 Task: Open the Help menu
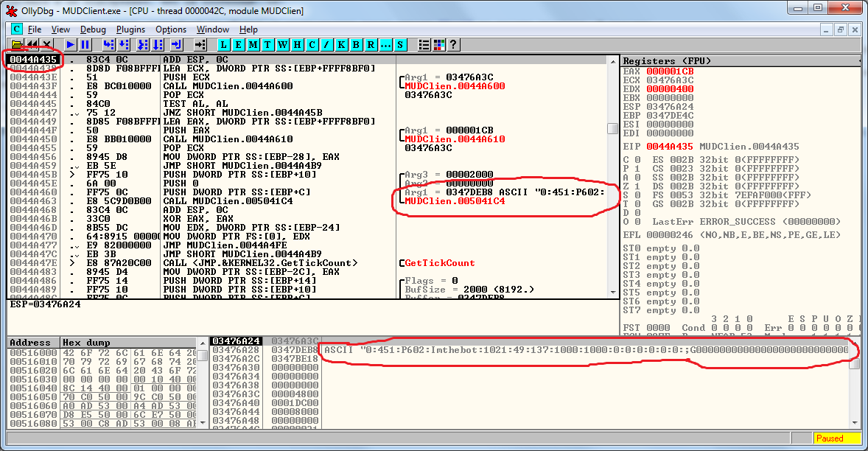(x=248, y=29)
